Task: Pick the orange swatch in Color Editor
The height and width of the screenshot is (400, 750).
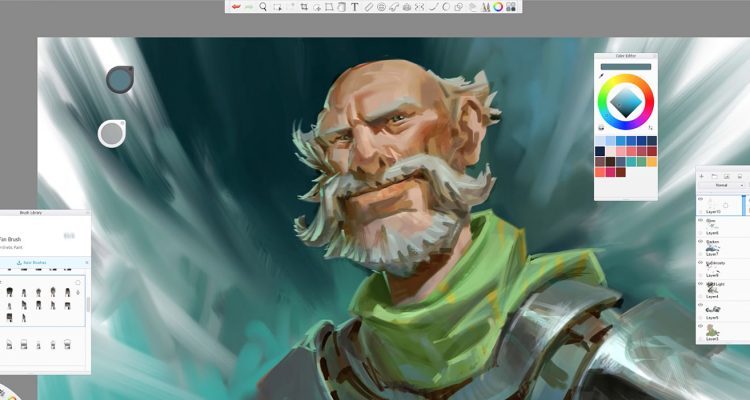Action: (650, 161)
